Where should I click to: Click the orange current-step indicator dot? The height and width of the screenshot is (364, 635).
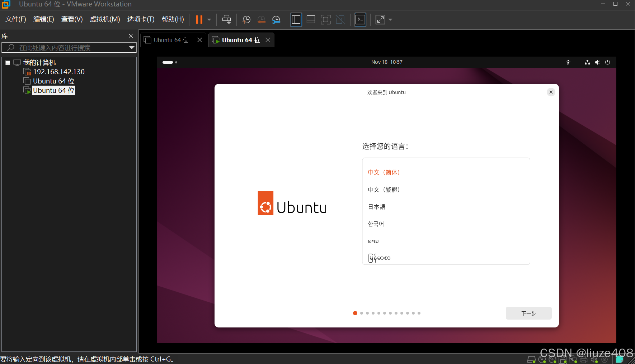pyautogui.click(x=355, y=313)
